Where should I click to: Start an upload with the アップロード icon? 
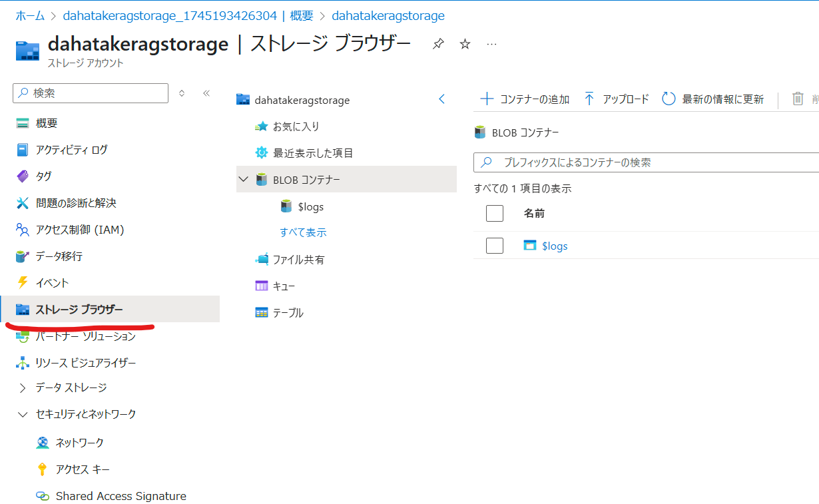click(x=590, y=98)
